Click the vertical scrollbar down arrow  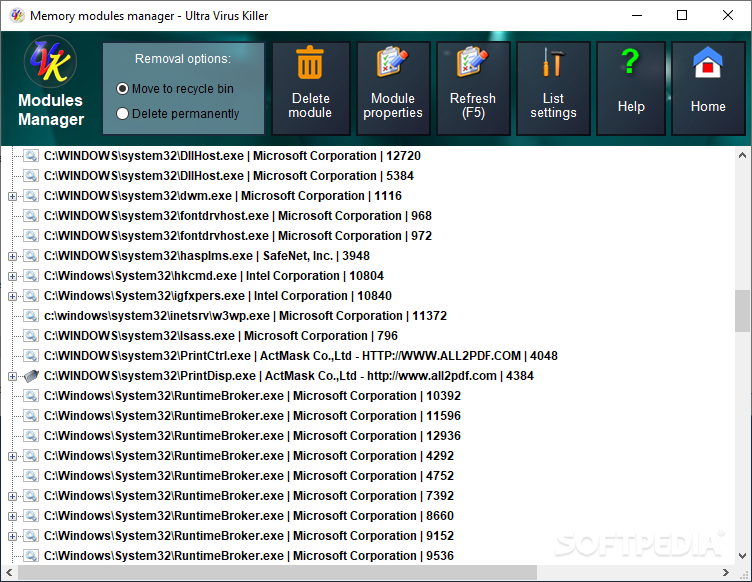click(x=742, y=556)
